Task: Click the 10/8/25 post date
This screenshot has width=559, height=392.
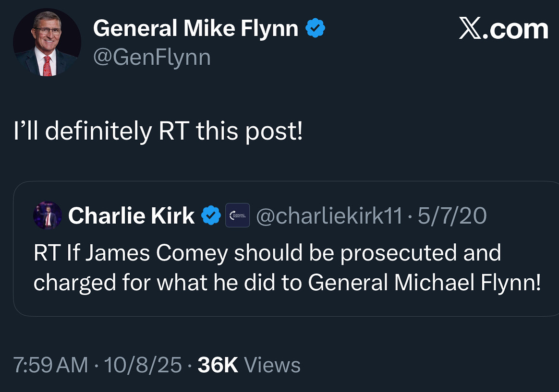Action: [x=143, y=365]
